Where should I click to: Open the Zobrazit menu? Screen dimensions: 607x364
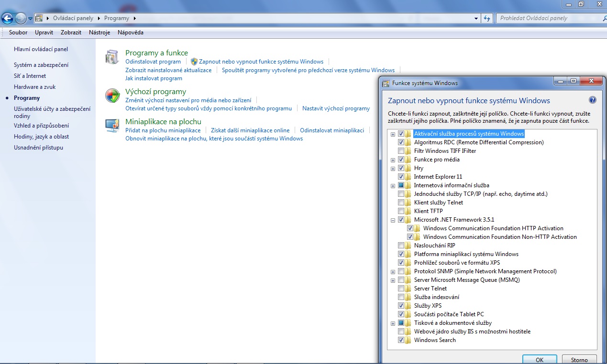(71, 32)
